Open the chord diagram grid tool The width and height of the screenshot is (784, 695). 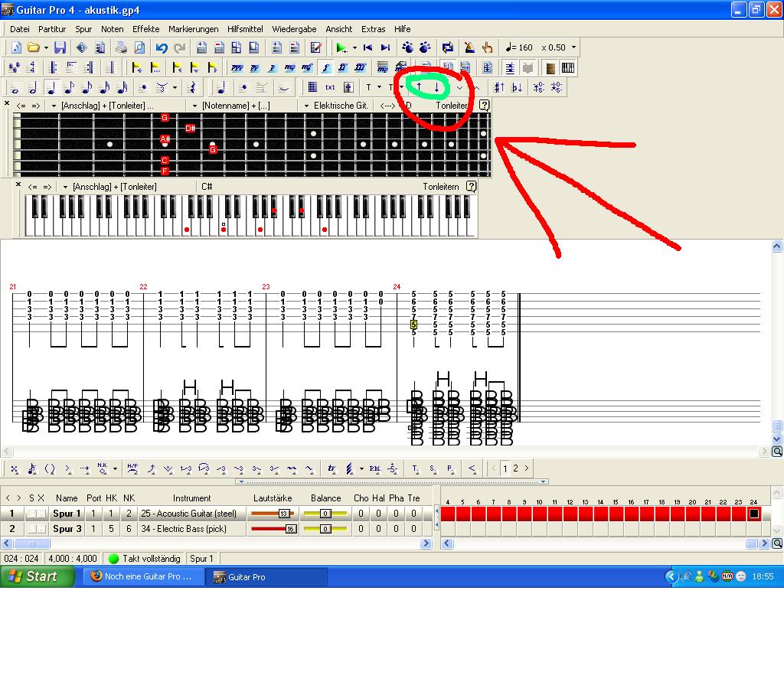tap(312, 87)
